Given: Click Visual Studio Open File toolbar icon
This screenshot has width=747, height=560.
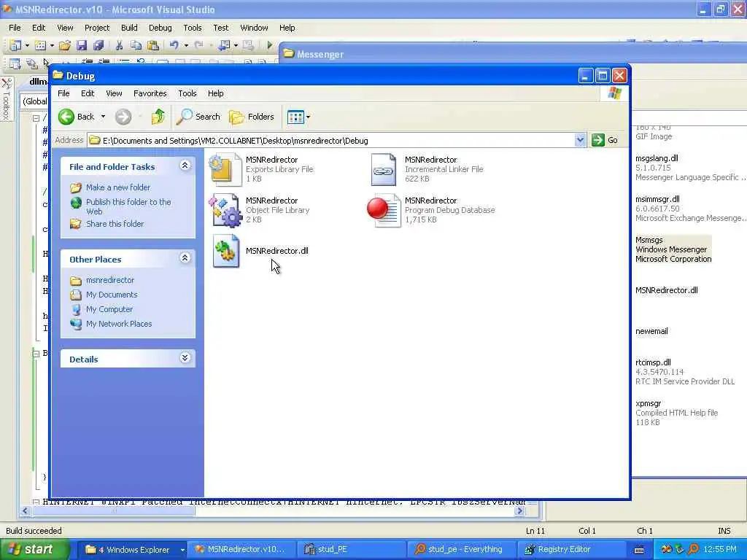Looking at the screenshot, I should click(x=65, y=45).
